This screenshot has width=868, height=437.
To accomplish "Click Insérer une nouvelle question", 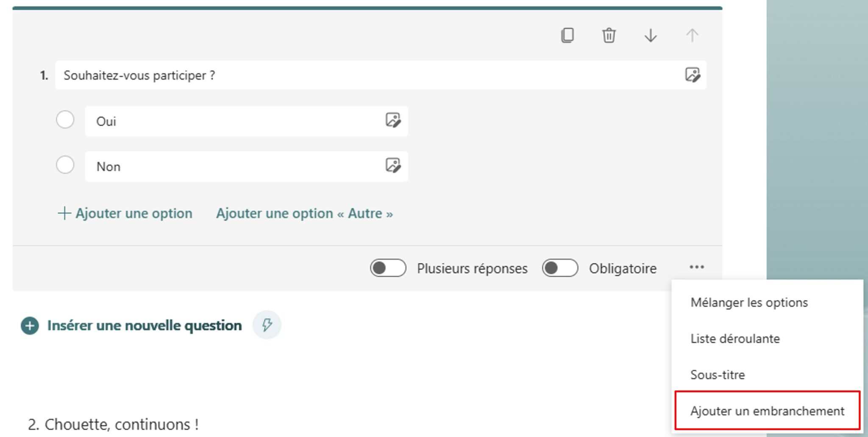I will 144,325.
